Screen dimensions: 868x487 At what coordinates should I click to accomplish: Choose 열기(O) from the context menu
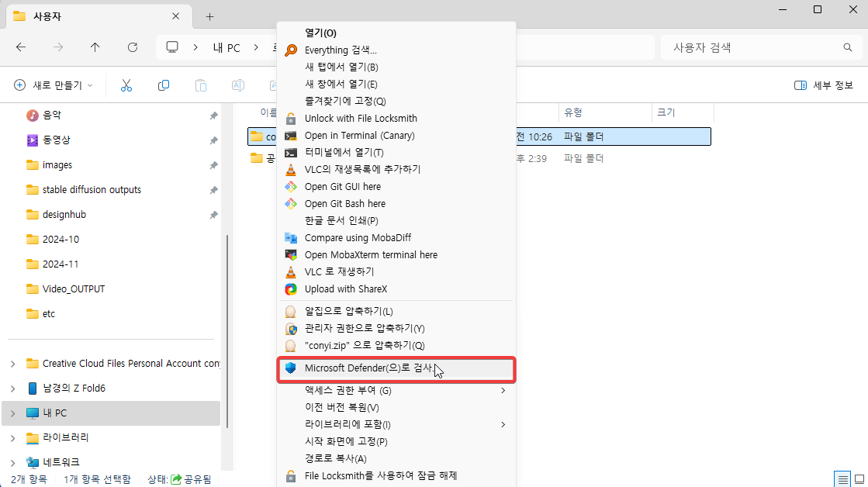322,33
